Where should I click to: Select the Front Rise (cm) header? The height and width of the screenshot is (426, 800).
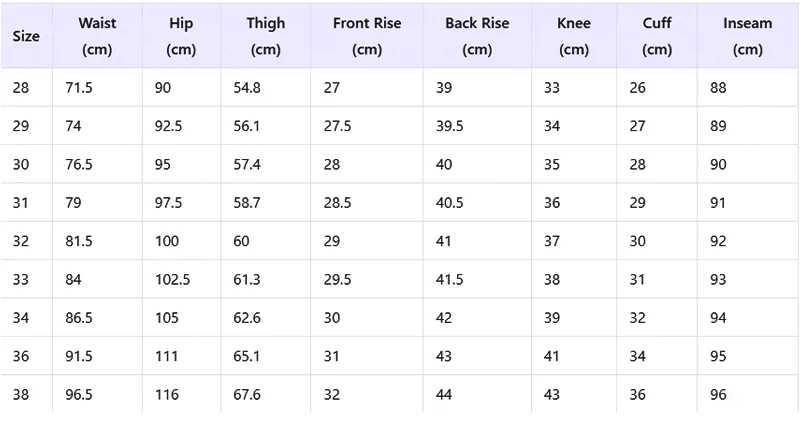point(367,36)
